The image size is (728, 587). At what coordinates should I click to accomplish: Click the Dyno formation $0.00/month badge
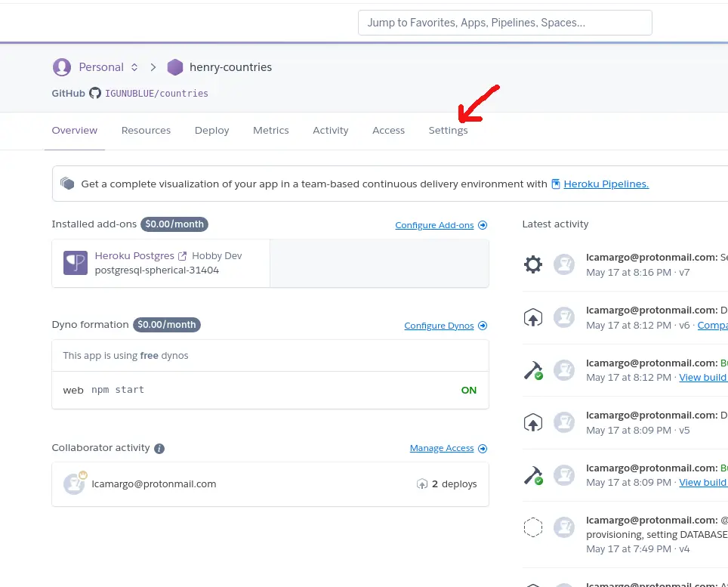167,325
